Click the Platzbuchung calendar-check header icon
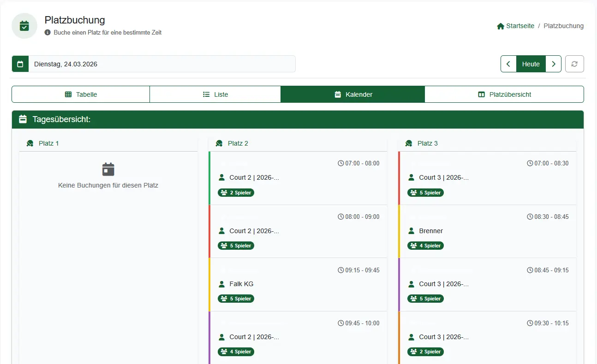This screenshot has width=597, height=364. click(24, 26)
